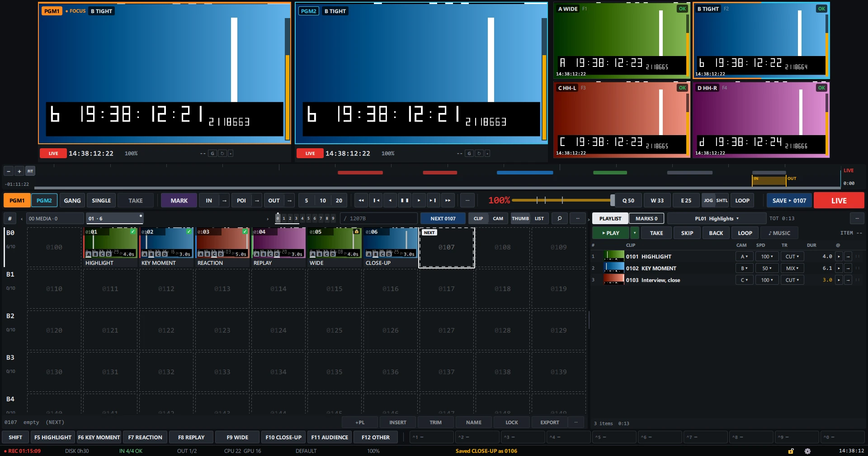The height and width of the screenshot is (456, 868).
Task: Enable the transport LOOP toggle
Action: point(742,201)
